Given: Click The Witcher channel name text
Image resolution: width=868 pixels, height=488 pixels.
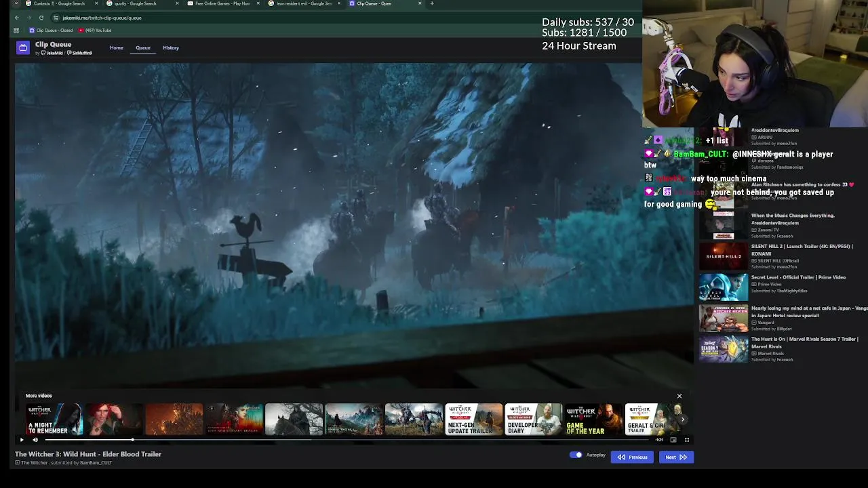Looking at the screenshot, I should 34,463.
